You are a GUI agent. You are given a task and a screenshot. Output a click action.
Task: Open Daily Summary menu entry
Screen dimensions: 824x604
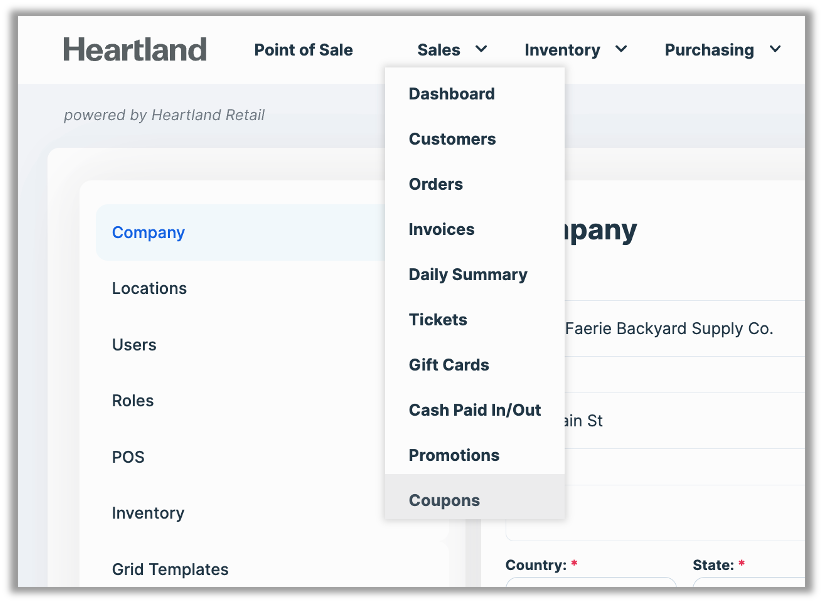(467, 274)
